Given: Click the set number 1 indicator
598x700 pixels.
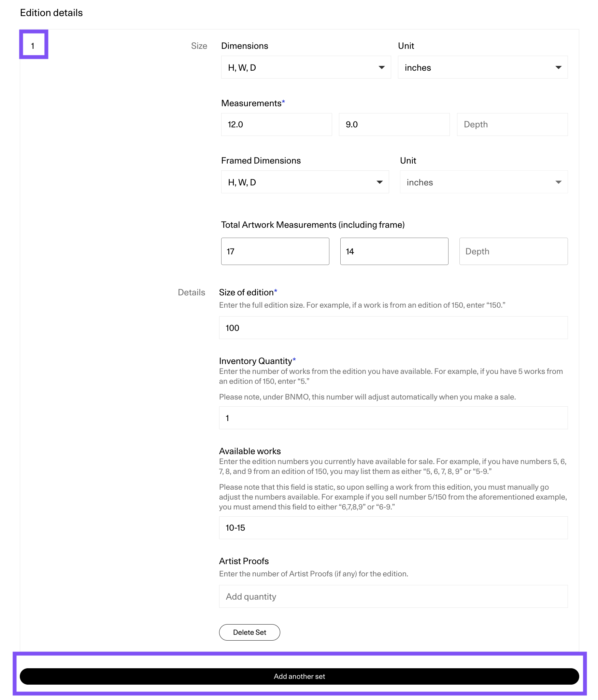Looking at the screenshot, I should coord(33,44).
